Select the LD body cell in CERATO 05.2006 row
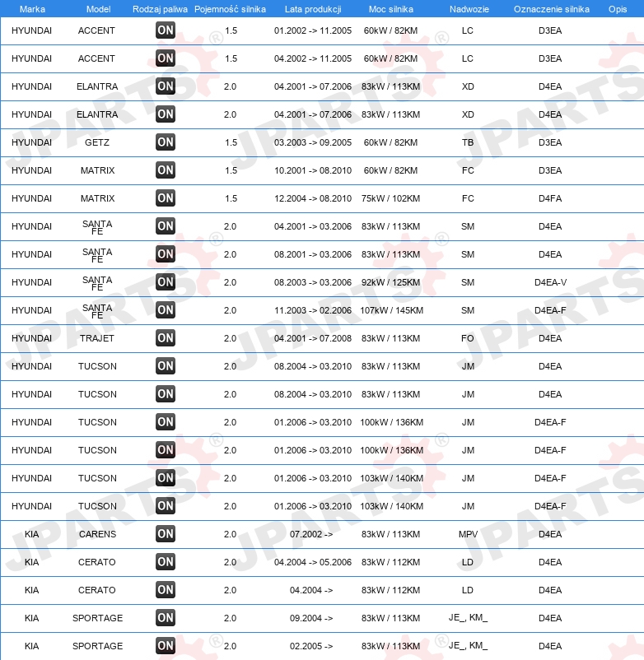644x660 pixels. coord(468,562)
